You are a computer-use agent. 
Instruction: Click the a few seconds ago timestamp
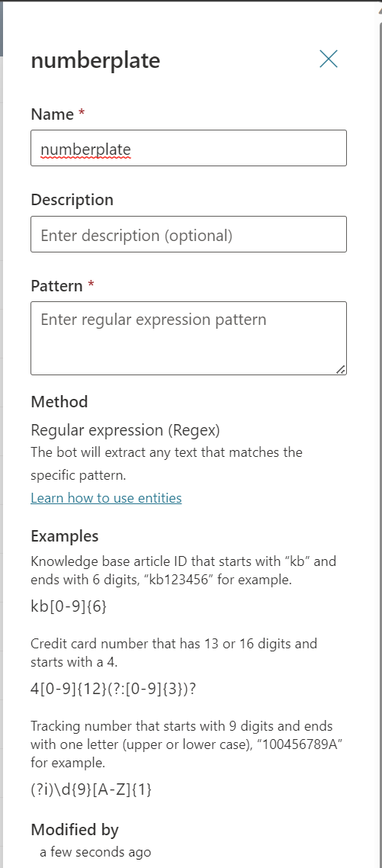coord(95,852)
